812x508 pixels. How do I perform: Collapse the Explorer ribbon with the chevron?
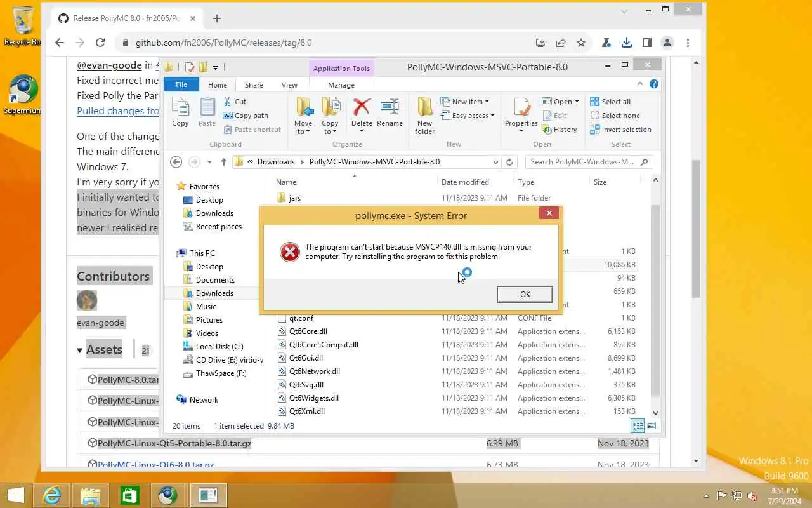[x=641, y=84]
